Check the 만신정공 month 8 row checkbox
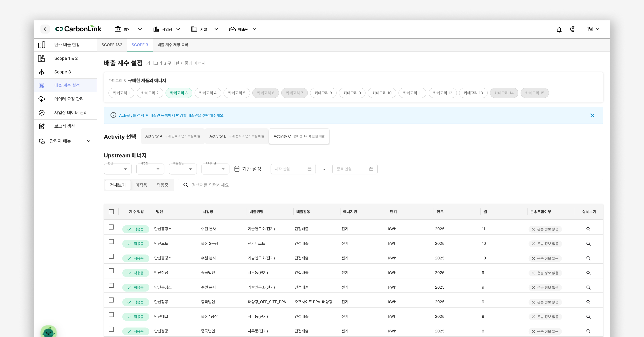This screenshot has height=337, width=644. pyautogui.click(x=111, y=329)
